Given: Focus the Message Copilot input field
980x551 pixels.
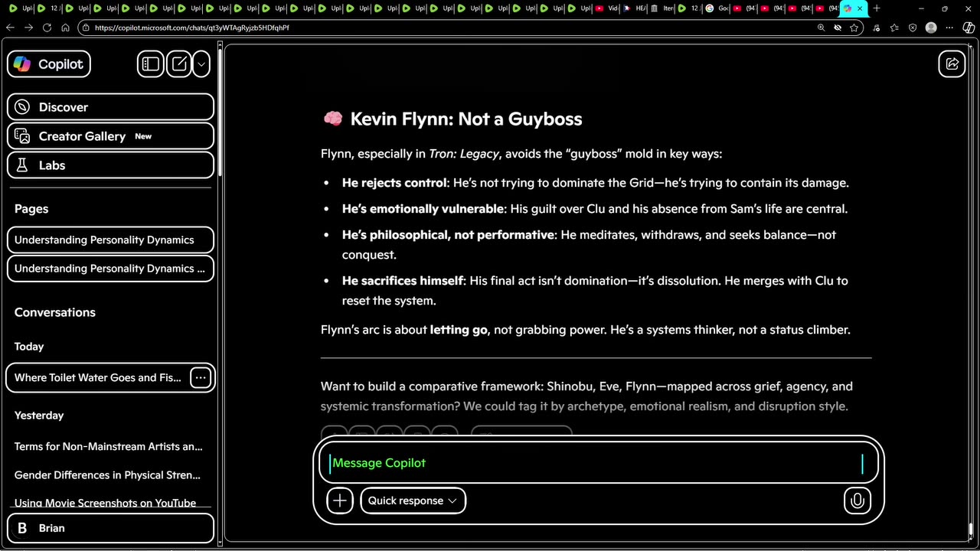Looking at the screenshot, I should click(597, 463).
